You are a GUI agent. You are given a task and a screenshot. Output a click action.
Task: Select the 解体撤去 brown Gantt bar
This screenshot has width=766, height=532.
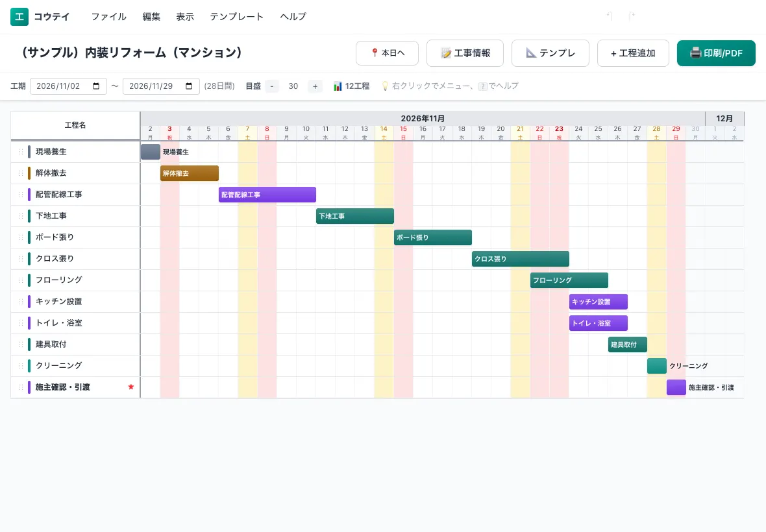coord(190,173)
